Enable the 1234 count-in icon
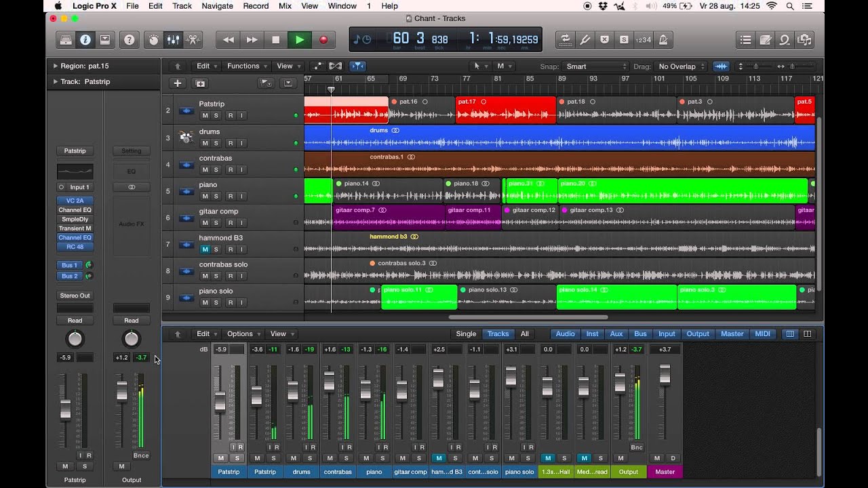This screenshot has width=868, height=488. pyautogui.click(x=644, y=40)
